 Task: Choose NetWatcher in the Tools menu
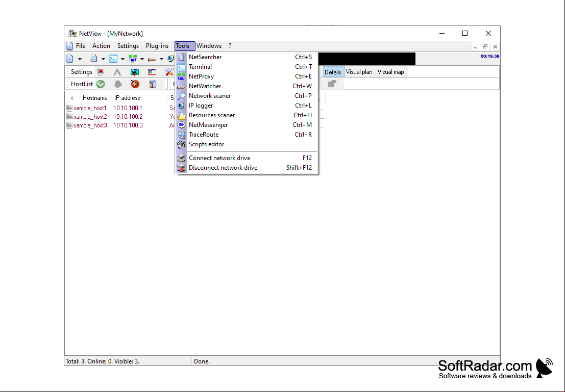pos(247,86)
